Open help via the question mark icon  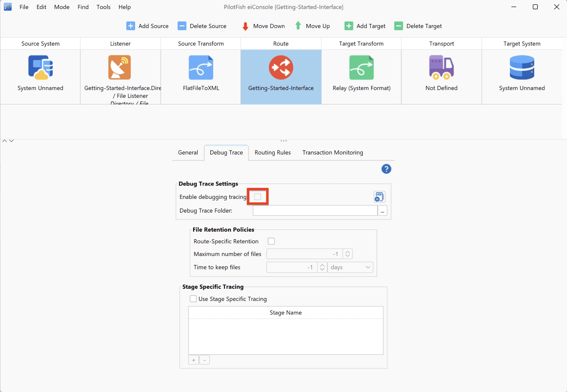pos(386,169)
